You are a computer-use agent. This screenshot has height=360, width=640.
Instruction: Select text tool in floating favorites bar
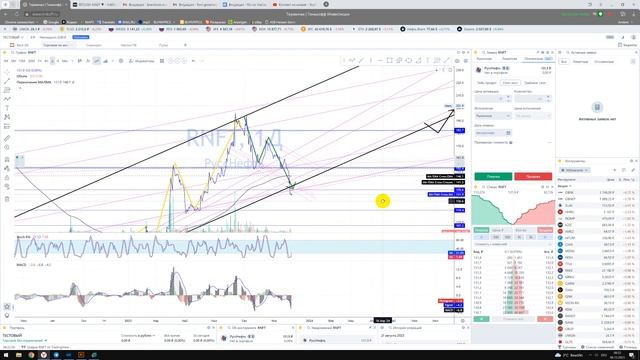tap(427, 60)
